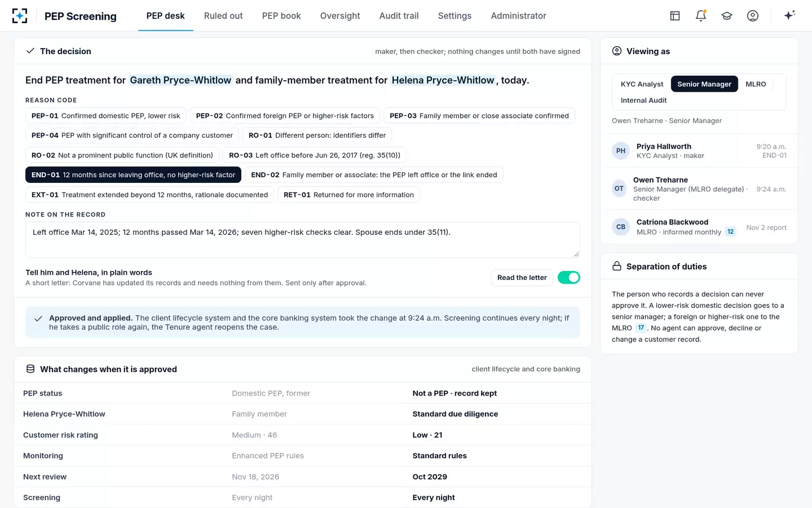Select reason code EXT-01 Treatment extended
812x508 pixels.
[x=149, y=195]
